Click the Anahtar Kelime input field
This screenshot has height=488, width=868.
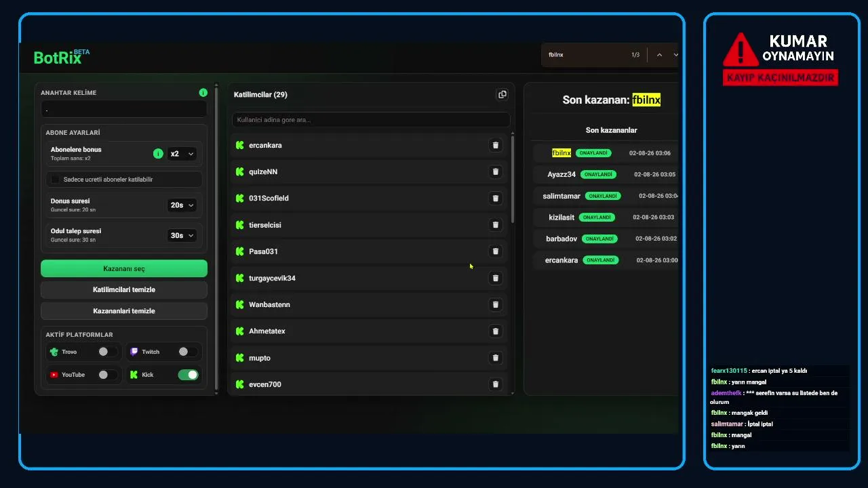[x=124, y=108]
